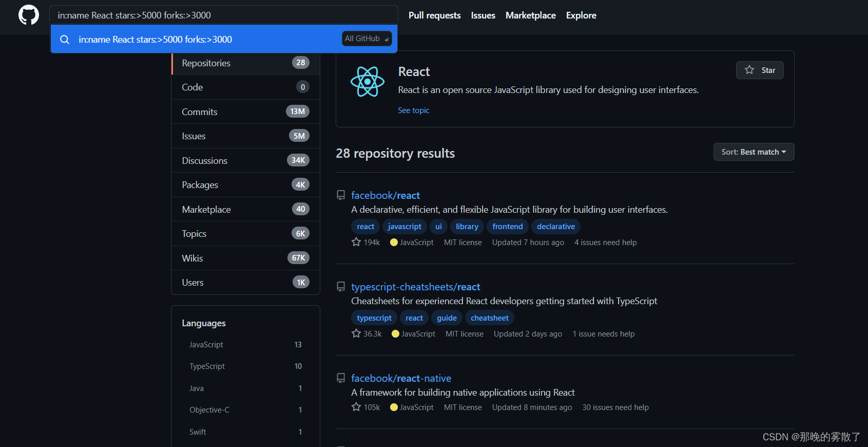This screenshot has height=447, width=868.
Task: Open the Sort: Best match dropdown
Action: [754, 152]
